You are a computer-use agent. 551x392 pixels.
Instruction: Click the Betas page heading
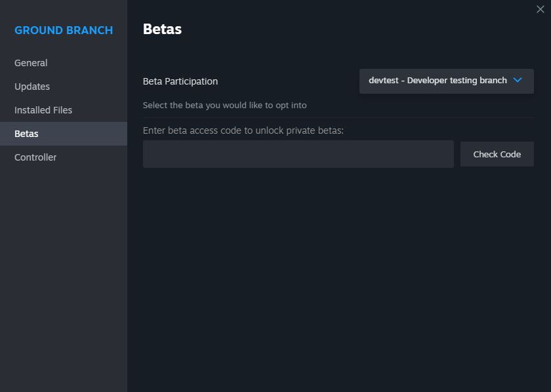coord(162,29)
